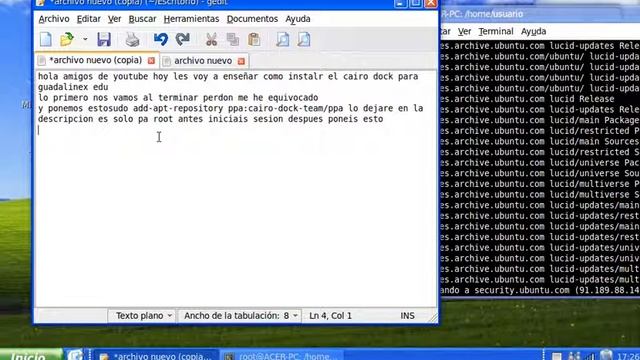Screen dimensions: 640x360
Task: Open the 'Texto plano' language dropdown
Action: click(143, 316)
